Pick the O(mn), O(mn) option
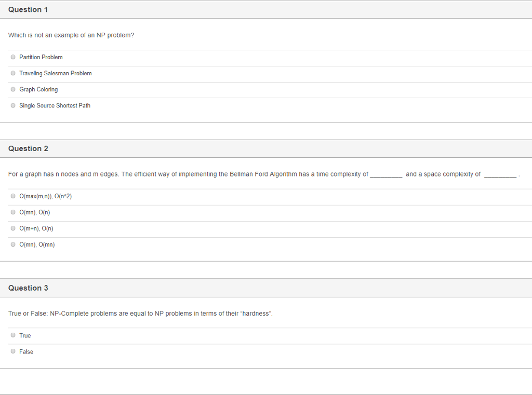 tap(12, 244)
